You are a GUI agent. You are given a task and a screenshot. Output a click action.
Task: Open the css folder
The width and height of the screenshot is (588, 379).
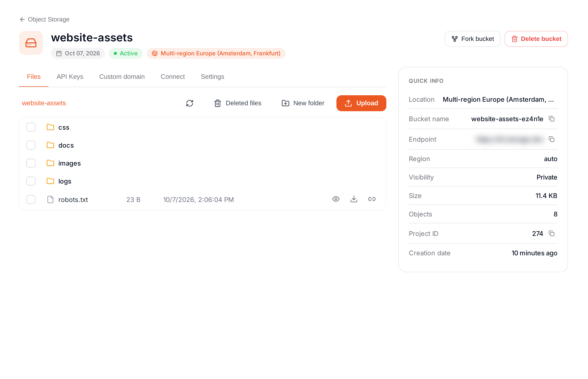[x=64, y=127]
